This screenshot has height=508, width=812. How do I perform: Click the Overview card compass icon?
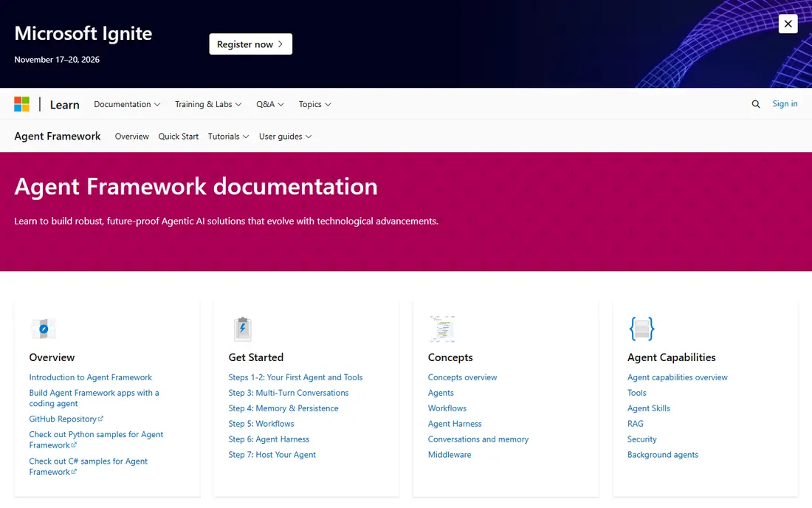pos(44,329)
